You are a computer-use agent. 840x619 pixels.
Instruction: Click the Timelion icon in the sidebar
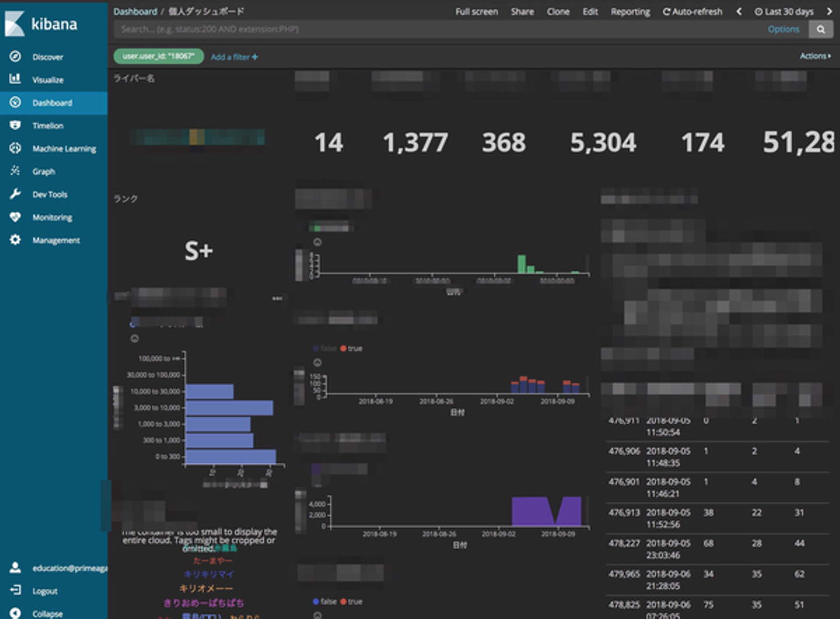[x=15, y=125]
